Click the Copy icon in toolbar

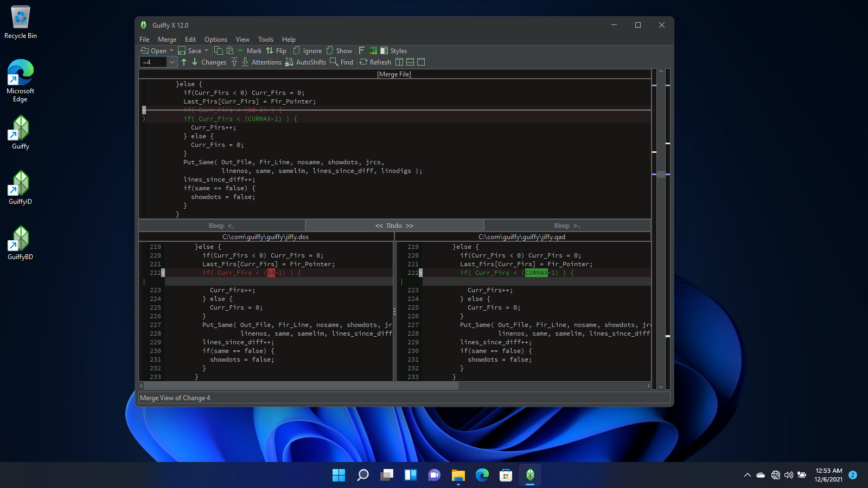click(219, 50)
